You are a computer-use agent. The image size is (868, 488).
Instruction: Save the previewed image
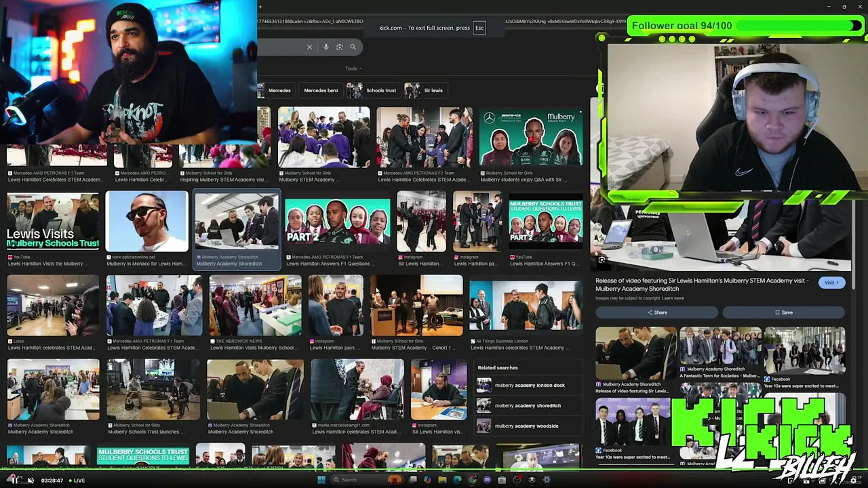pyautogui.click(x=783, y=312)
